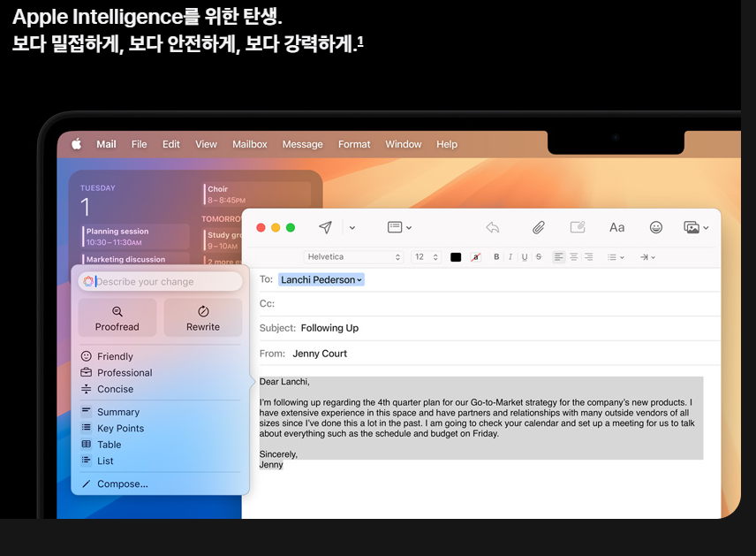Click the Marketing discussion event
756x556 pixels.
click(x=135, y=259)
